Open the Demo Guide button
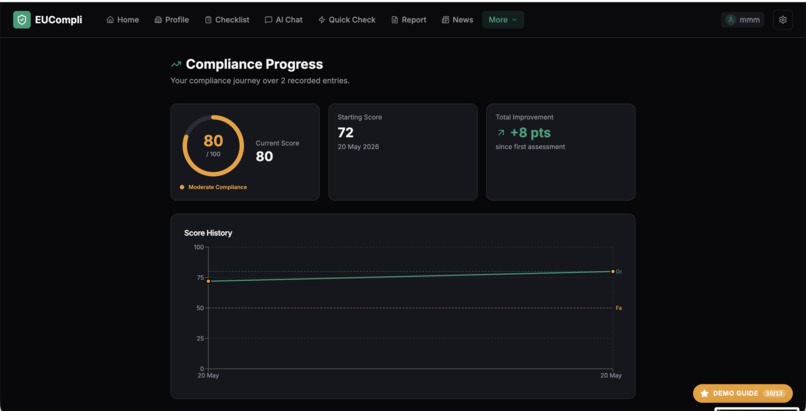 [x=743, y=393]
